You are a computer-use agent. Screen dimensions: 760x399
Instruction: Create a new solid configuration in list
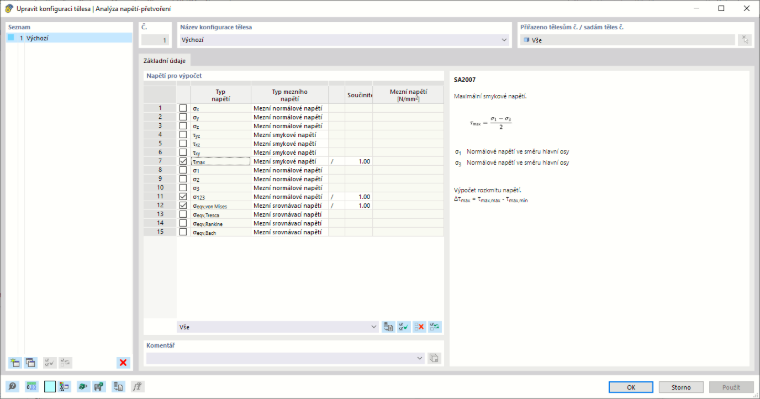click(x=15, y=363)
